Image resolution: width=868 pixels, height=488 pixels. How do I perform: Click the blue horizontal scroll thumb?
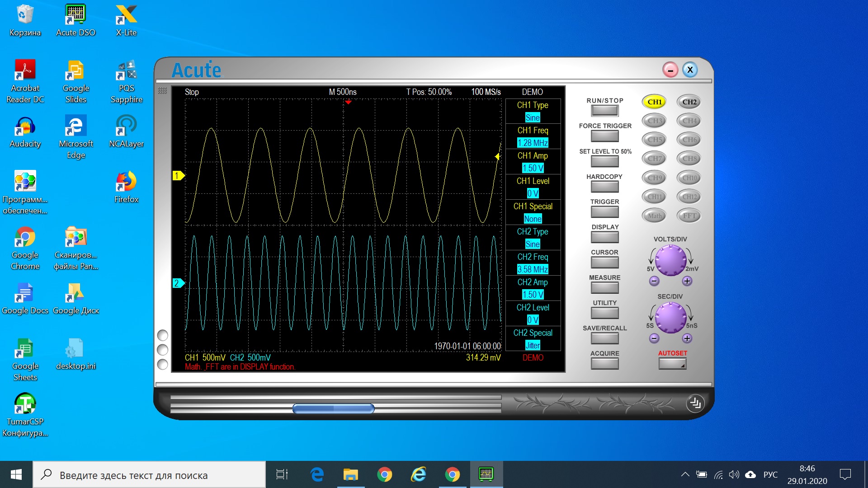point(333,409)
